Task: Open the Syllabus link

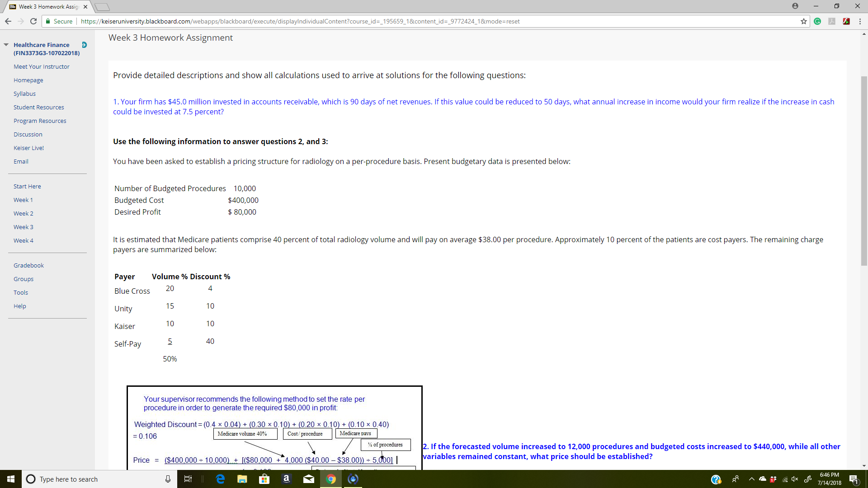Action: pyautogui.click(x=24, y=94)
